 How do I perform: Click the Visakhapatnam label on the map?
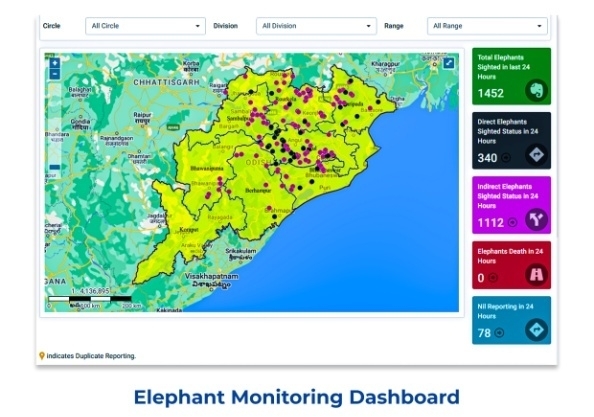click(x=212, y=276)
